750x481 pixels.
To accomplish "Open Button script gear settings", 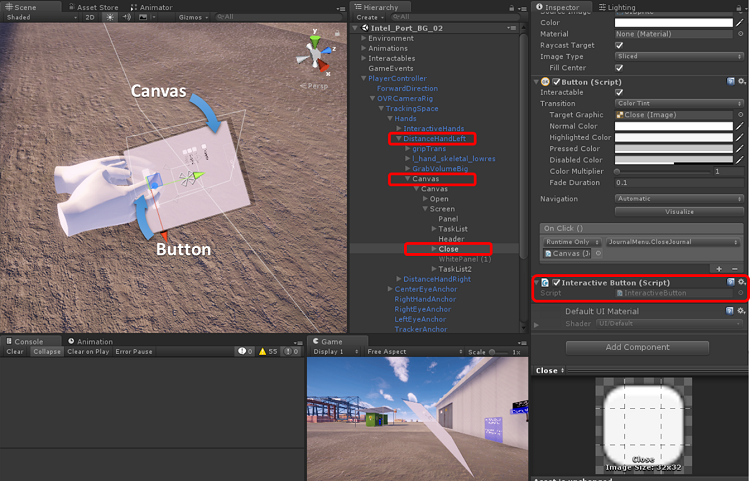I will pyautogui.click(x=741, y=82).
